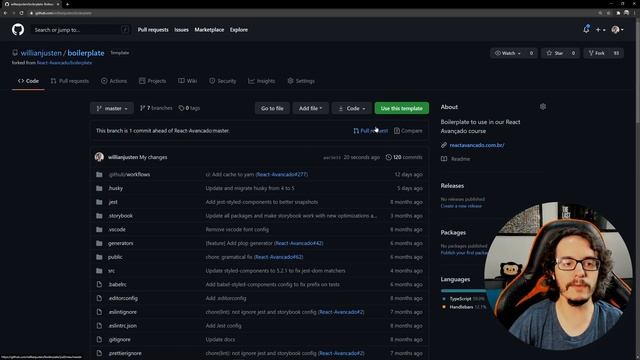Image resolution: width=640 pixels, height=360 pixels.
Task: Open the boilerplate repository name link
Action: pos(86,53)
